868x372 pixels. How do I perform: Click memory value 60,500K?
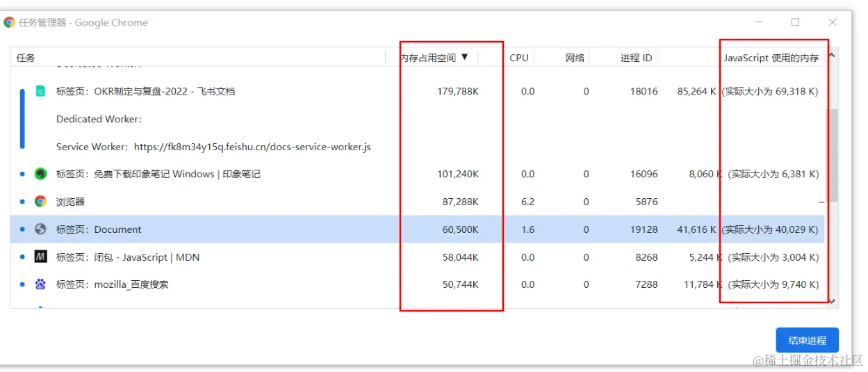pyautogui.click(x=460, y=229)
